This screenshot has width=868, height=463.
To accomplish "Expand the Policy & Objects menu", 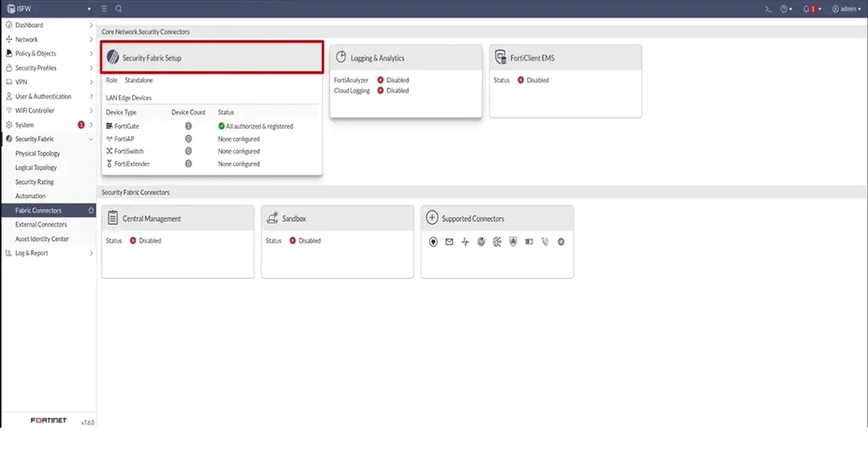I will coord(48,53).
